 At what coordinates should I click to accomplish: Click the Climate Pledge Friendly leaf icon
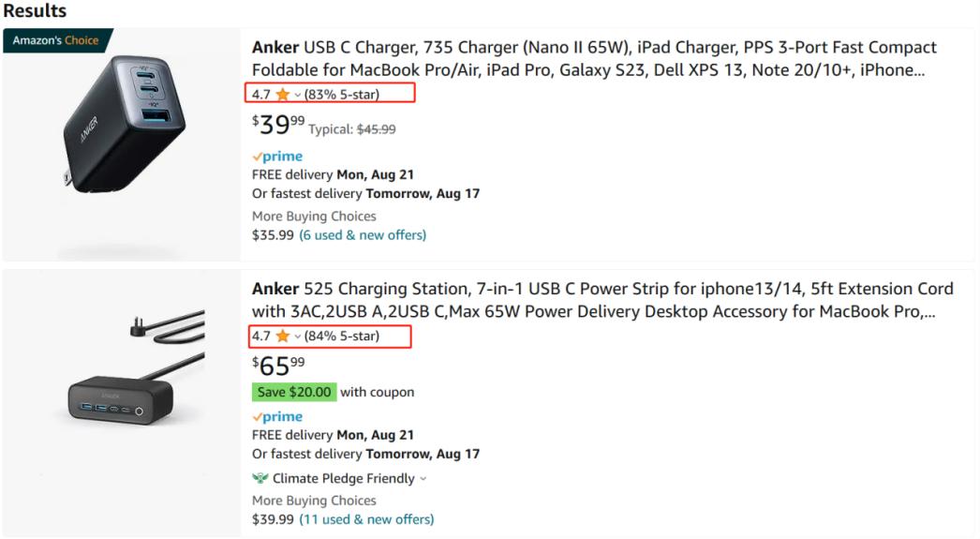(x=260, y=478)
